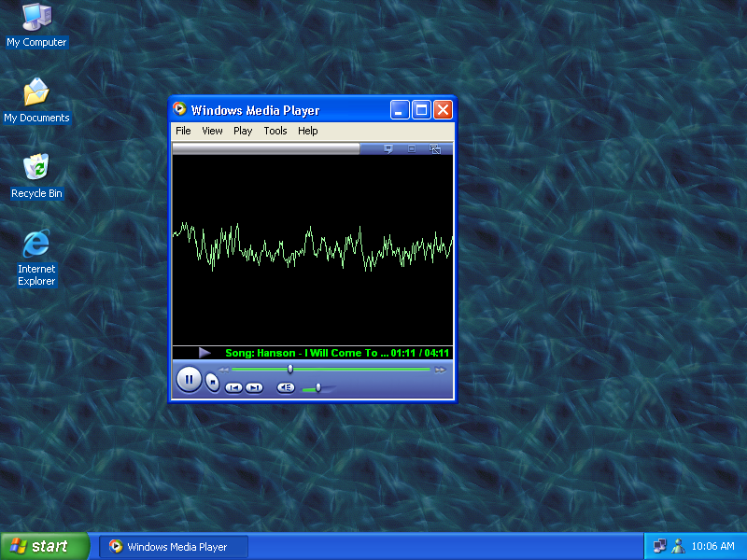This screenshot has height=560, width=747.
Task: Click the play-arrow icon beside the song title
Action: (x=204, y=353)
